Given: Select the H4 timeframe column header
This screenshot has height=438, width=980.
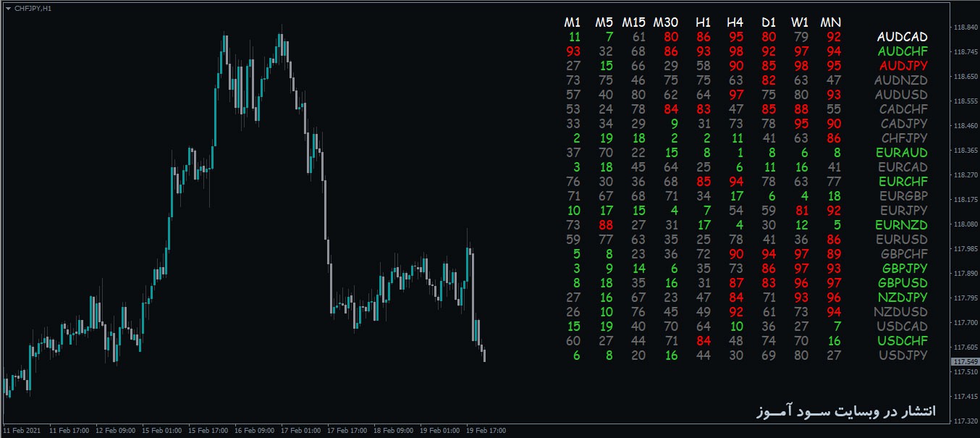Looking at the screenshot, I should coord(735,22).
